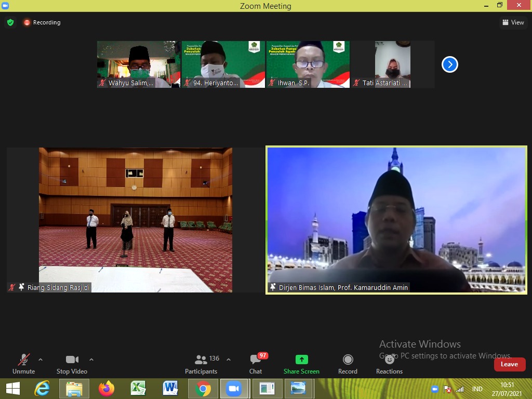Switch to Zoom in taskbar
Image resolution: width=532 pixels, height=399 pixels.
pyautogui.click(x=234, y=389)
